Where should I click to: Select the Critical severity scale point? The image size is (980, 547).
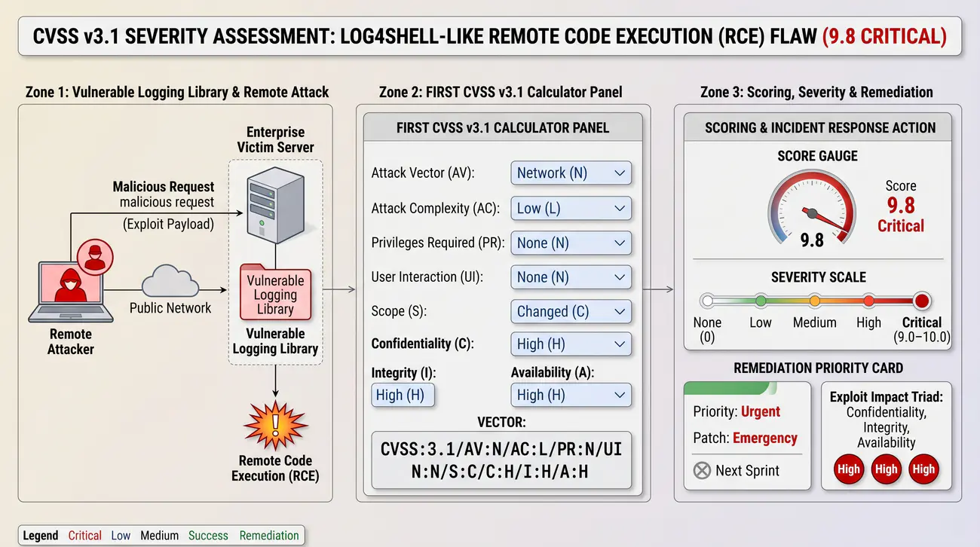point(921,301)
